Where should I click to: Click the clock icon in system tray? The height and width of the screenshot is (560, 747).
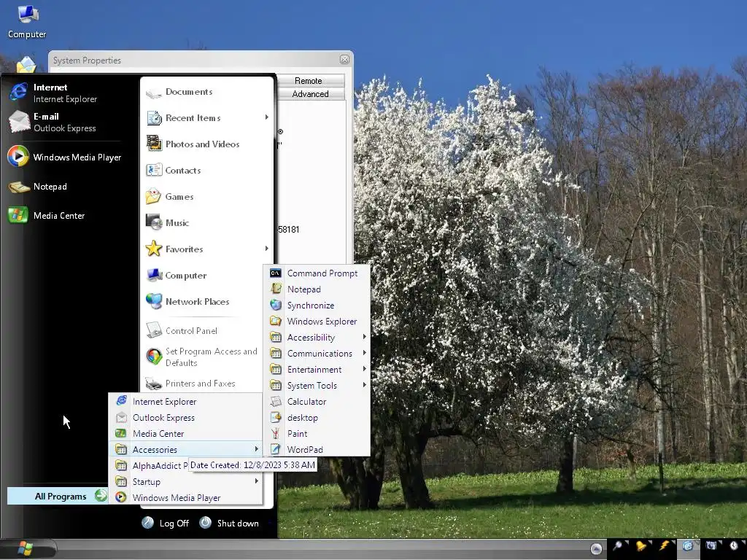click(734, 545)
